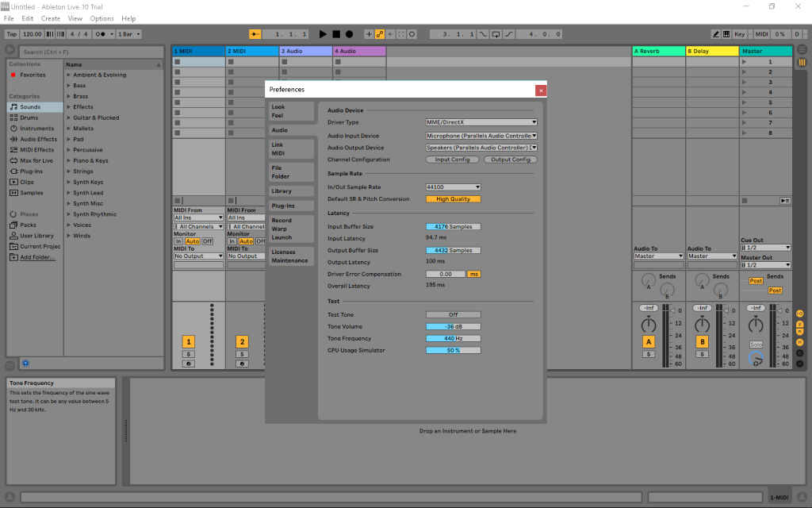Open Audio Input Device dropdown
The image size is (812, 508).
481,136
